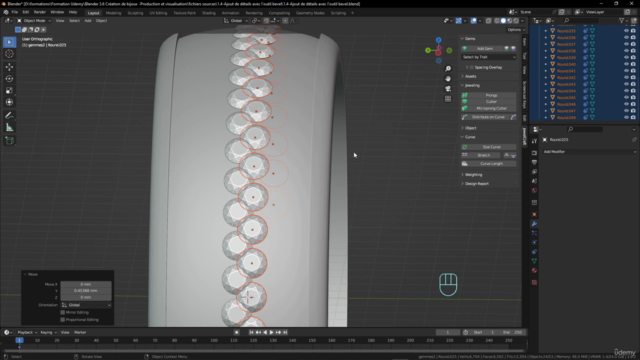Open the Material properties tab
640x360 pixels.
[534, 270]
